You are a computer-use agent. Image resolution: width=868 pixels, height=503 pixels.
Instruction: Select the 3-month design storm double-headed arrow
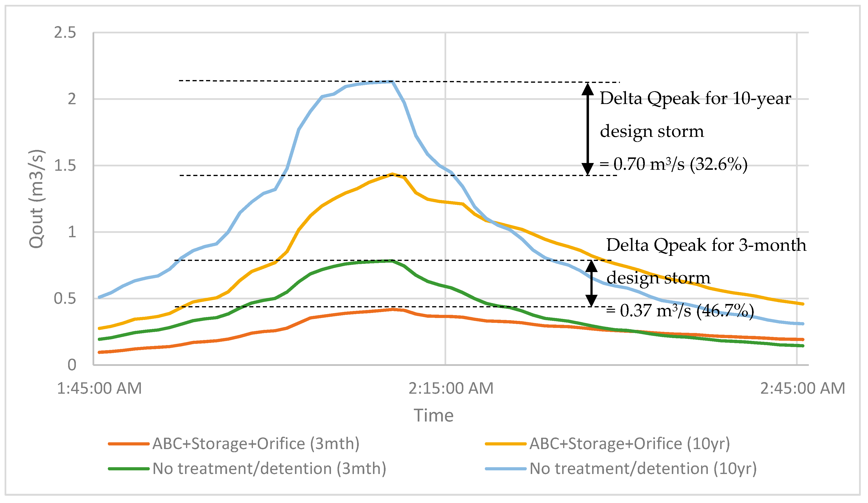[x=591, y=283]
